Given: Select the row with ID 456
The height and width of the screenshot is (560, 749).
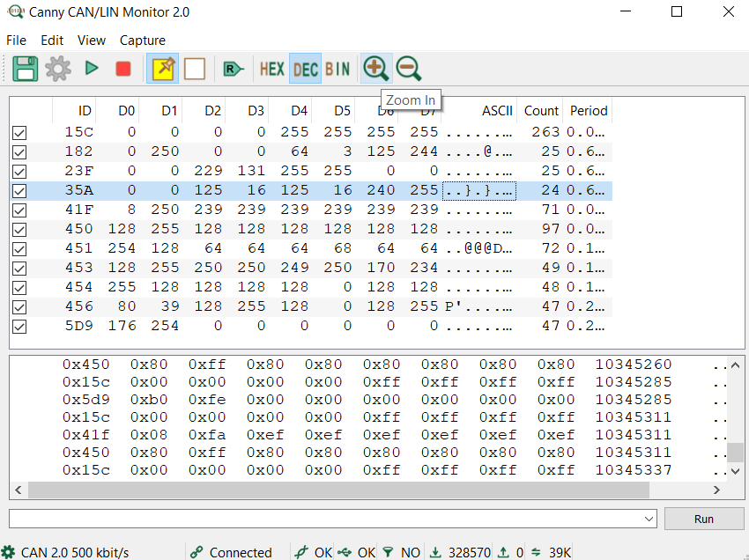Looking at the screenshot, I should coord(310,306).
